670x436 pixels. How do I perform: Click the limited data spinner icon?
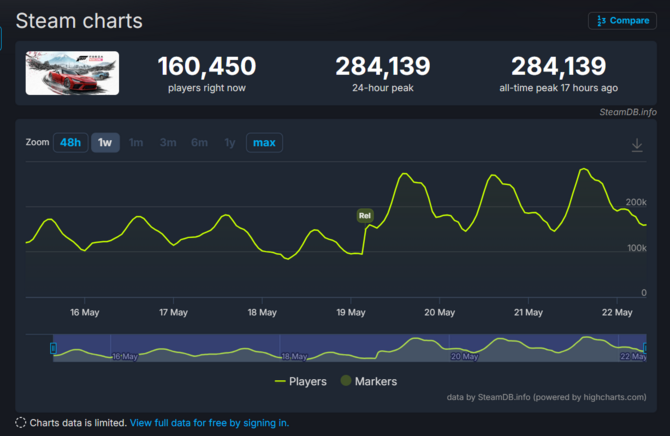pyautogui.click(x=21, y=423)
